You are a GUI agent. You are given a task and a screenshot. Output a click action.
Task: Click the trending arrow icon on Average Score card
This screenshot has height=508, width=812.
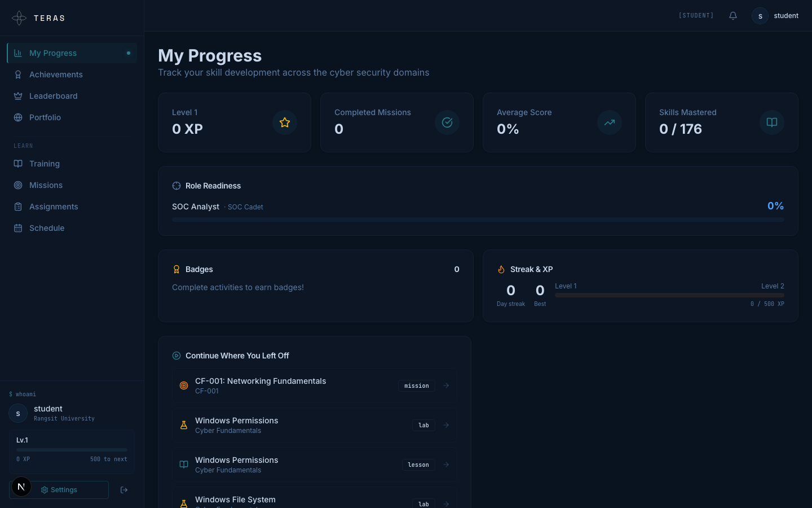point(610,122)
